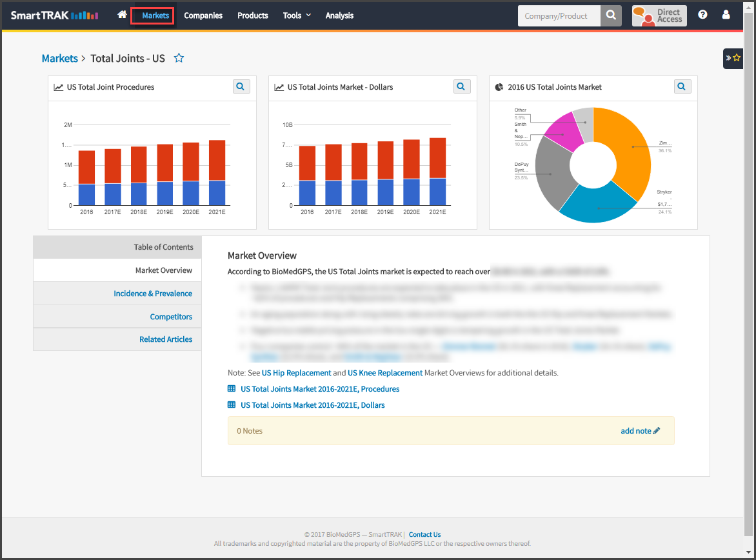Click the Markets breadcrumb link
Viewport: 756px width, 560px height.
coord(60,58)
